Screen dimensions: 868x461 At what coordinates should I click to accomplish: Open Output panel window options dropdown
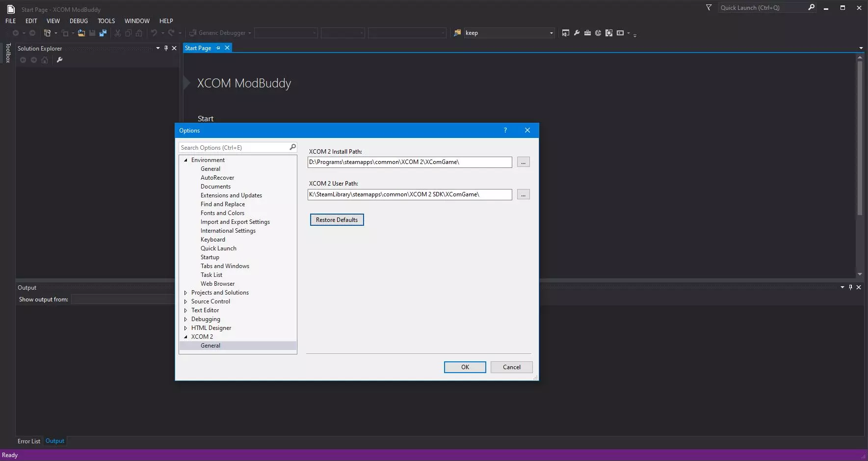(842, 287)
